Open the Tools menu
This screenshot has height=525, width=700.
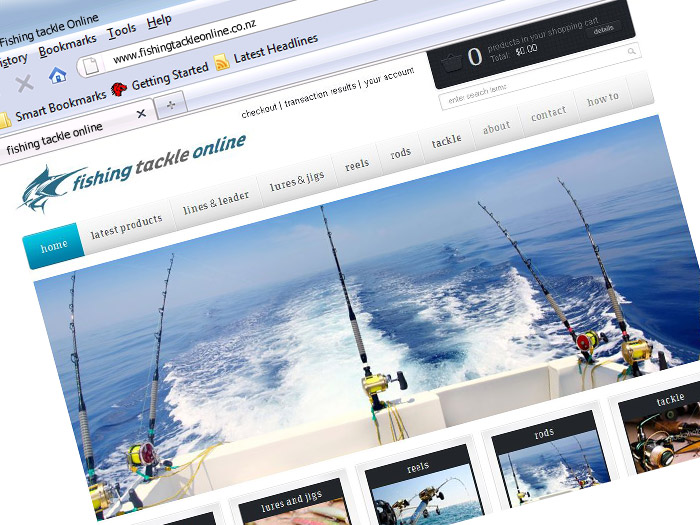coord(121,30)
